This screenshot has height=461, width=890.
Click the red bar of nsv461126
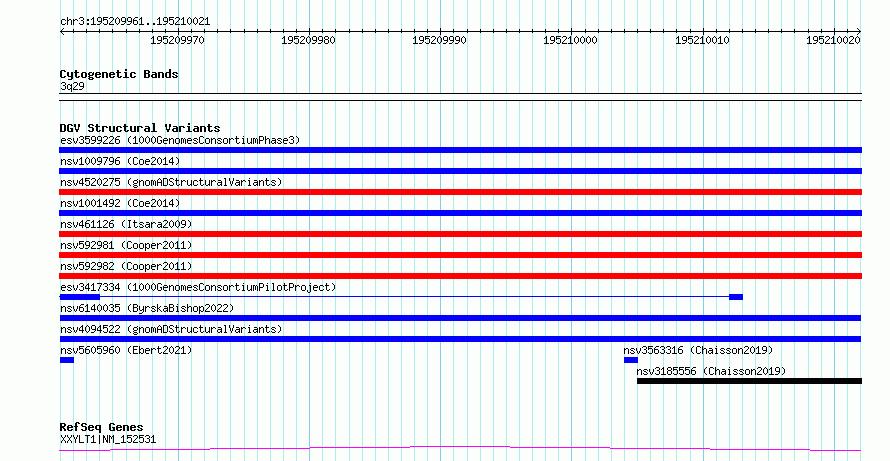tap(460, 234)
